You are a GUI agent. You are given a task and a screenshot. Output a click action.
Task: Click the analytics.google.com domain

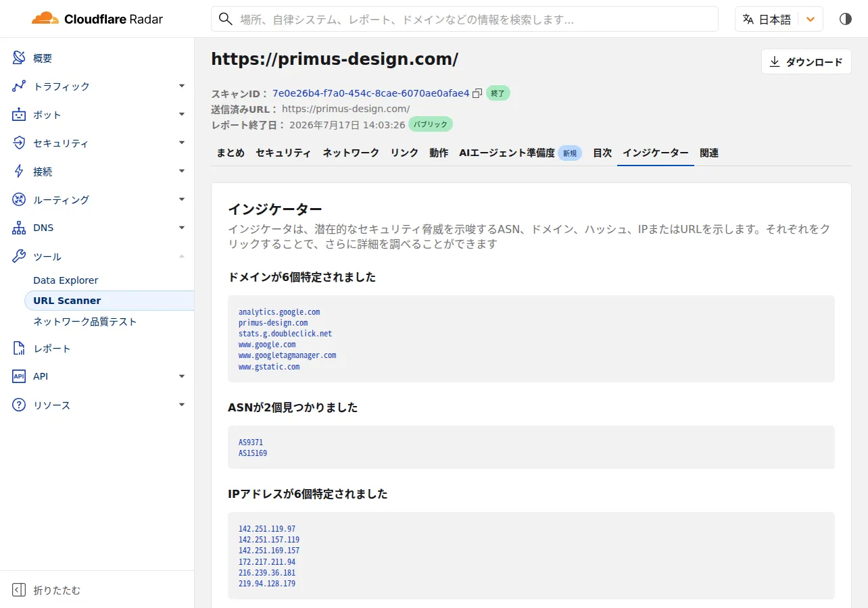pyautogui.click(x=279, y=312)
